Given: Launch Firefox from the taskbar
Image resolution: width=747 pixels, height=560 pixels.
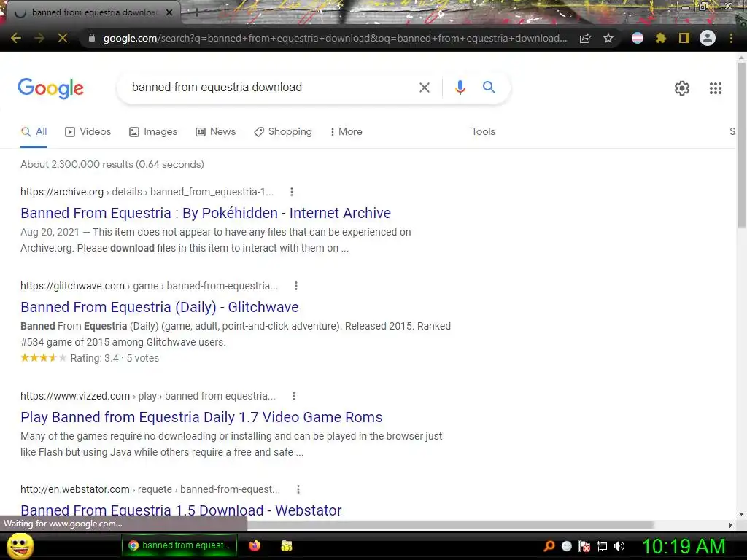Looking at the screenshot, I should pos(255,545).
